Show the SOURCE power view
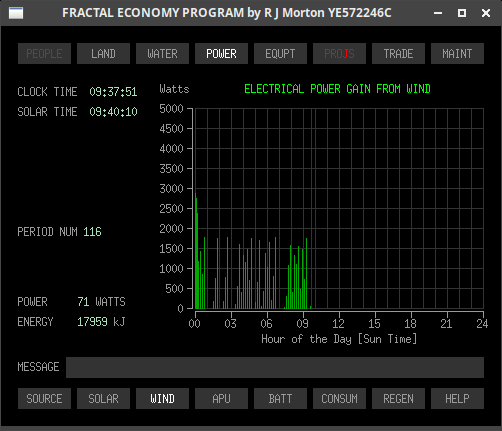Viewport: 502px width, 431px height. pyautogui.click(x=44, y=398)
